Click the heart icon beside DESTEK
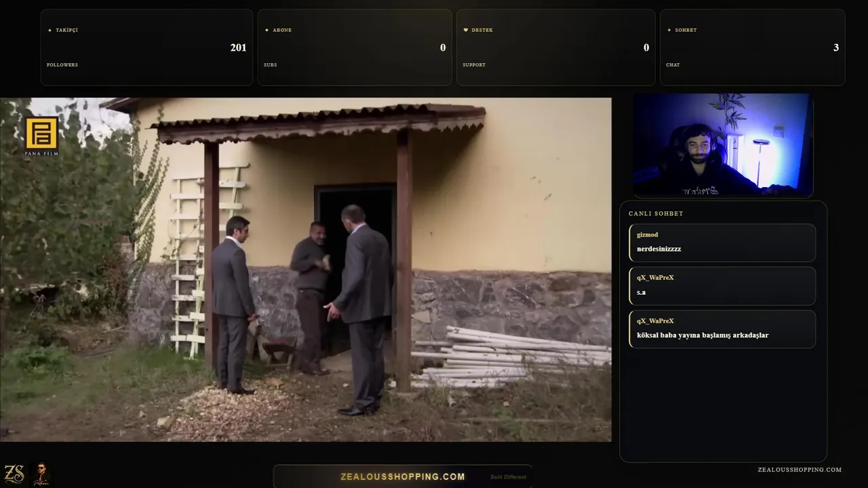The width and height of the screenshot is (868, 488). (466, 30)
